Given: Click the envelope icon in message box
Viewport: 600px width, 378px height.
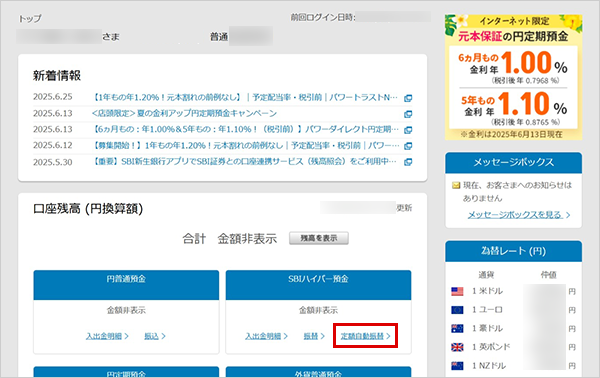Looking at the screenshot, I should 456,186.
